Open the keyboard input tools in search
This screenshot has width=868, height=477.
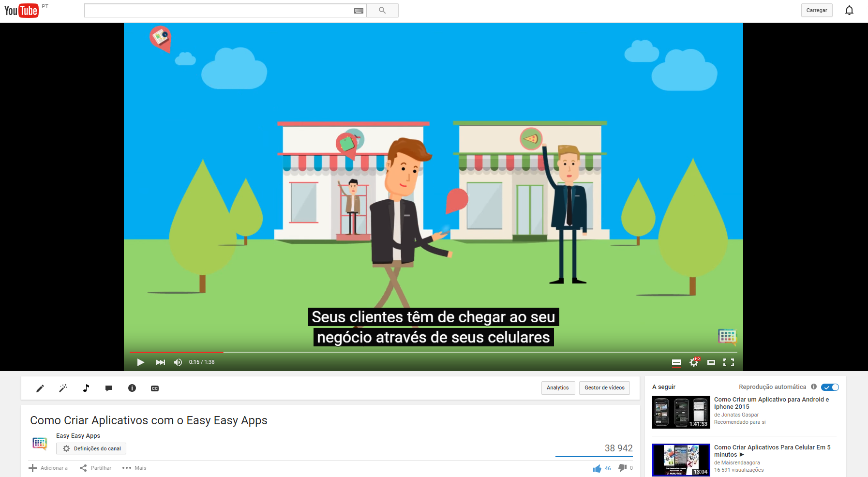(358, 10)
